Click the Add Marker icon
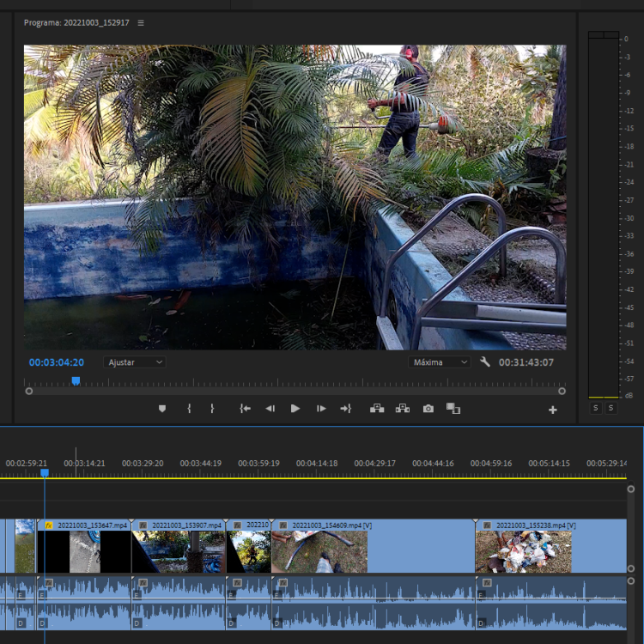644x644 pixels. pyautogui.click(x=161, y=409)
